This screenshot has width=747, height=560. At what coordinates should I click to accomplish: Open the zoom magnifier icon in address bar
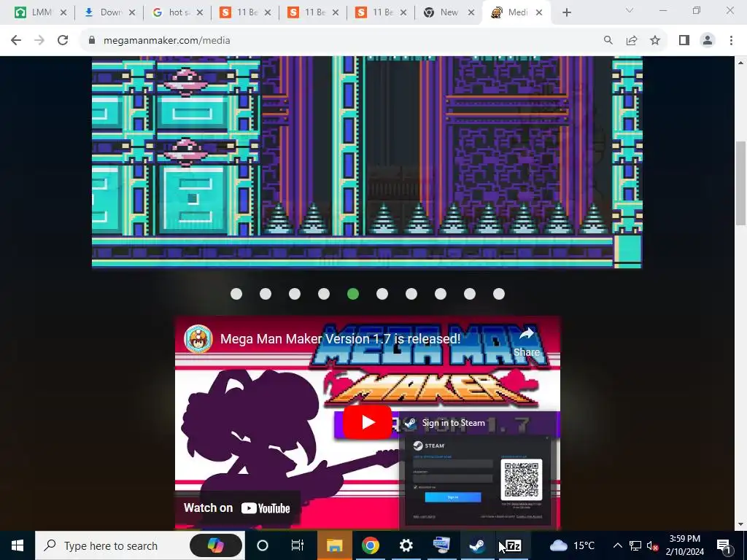tap(608, 41)
